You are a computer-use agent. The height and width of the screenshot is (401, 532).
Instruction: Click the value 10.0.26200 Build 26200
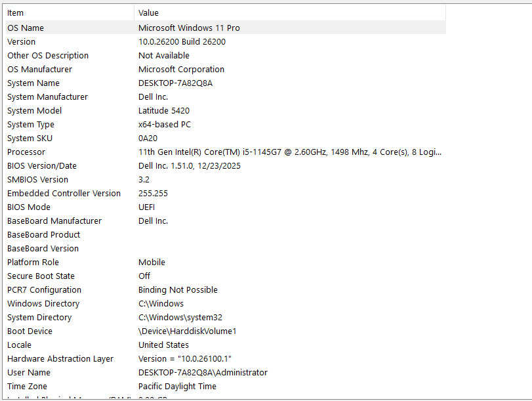pos(182,42)
